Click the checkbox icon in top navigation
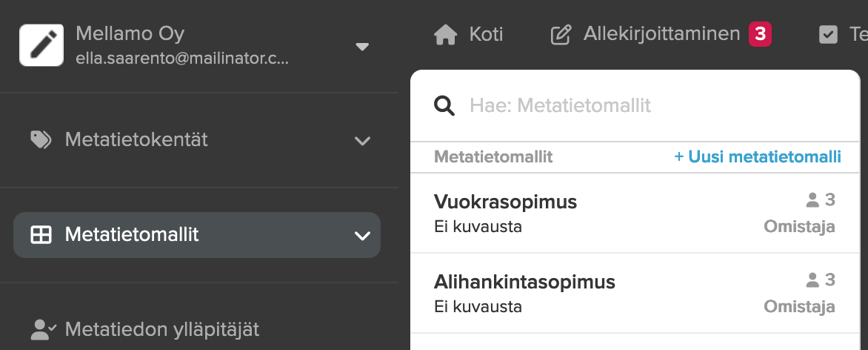The height and width of the screenshot is (350, 868). click(828, 35)
